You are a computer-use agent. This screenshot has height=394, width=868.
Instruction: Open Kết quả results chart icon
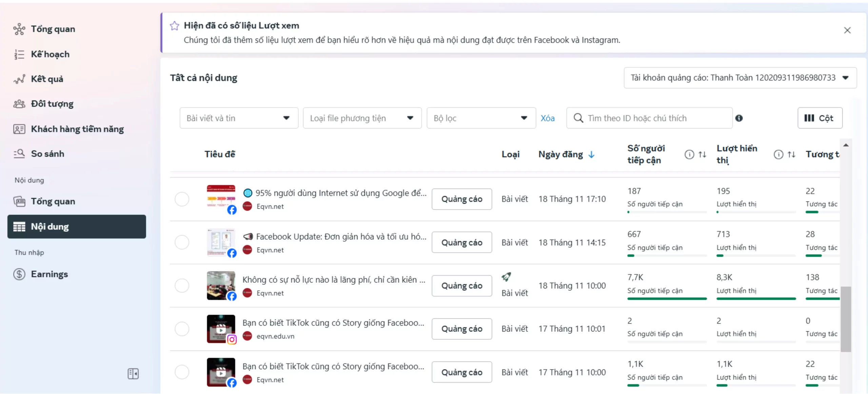point(19,79)
